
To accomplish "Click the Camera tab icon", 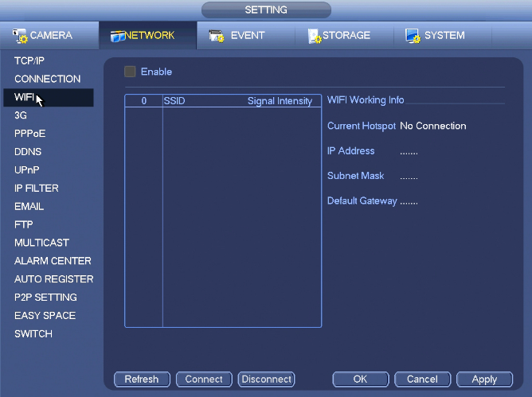I will pos(20,36).
